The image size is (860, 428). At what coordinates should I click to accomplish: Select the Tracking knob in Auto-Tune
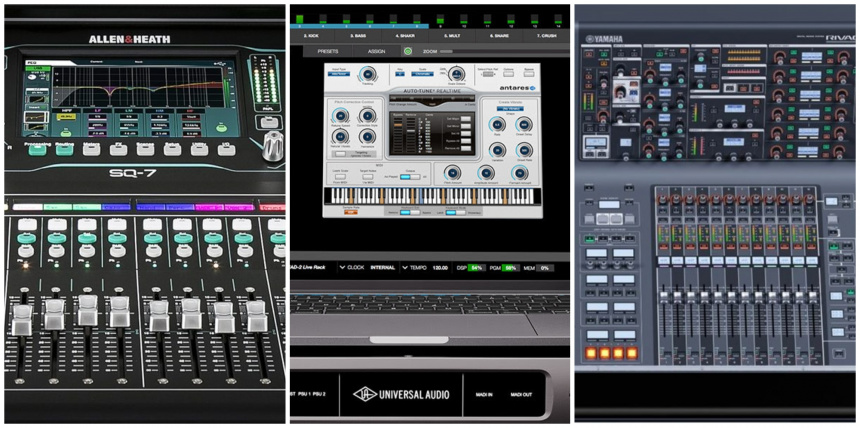[x=367, y=74]
